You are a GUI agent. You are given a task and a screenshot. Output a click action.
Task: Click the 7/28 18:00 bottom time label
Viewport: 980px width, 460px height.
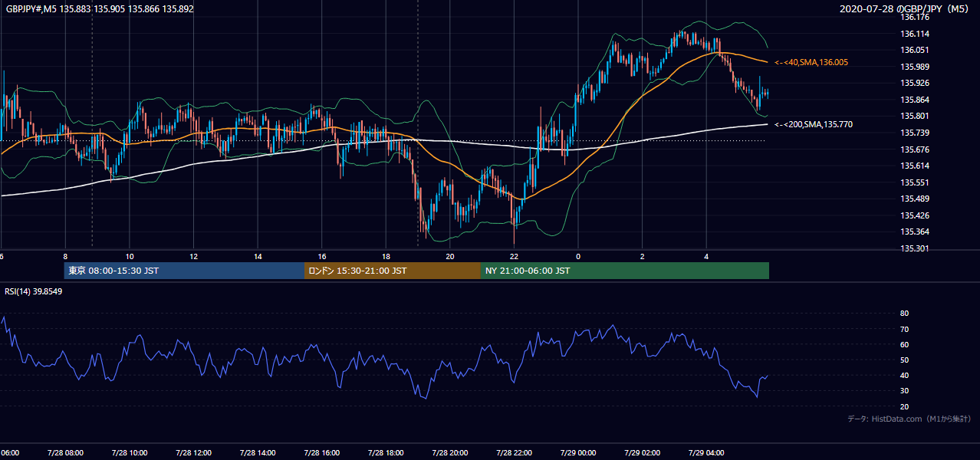[386, 452]
